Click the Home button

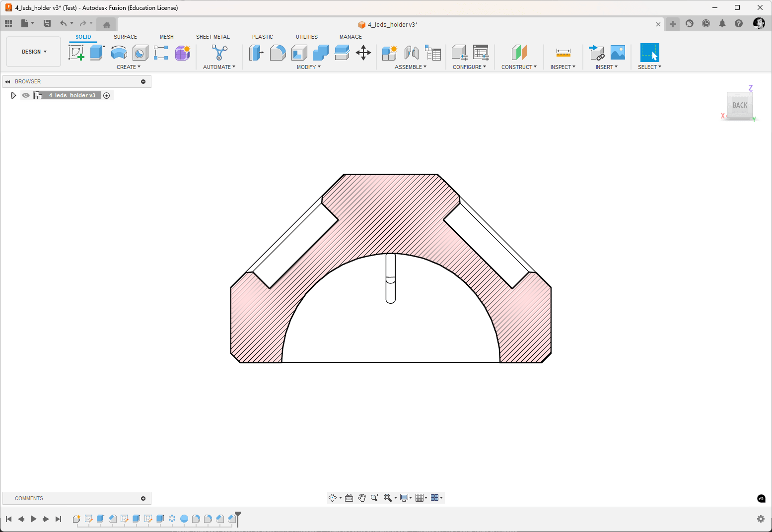(x=106, y=24)
